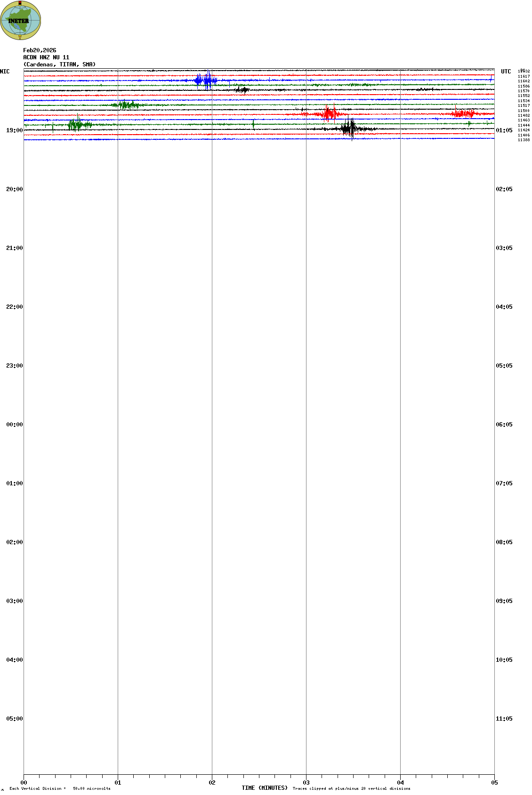Click the Each Vertical Division scale note

[60, 788]
